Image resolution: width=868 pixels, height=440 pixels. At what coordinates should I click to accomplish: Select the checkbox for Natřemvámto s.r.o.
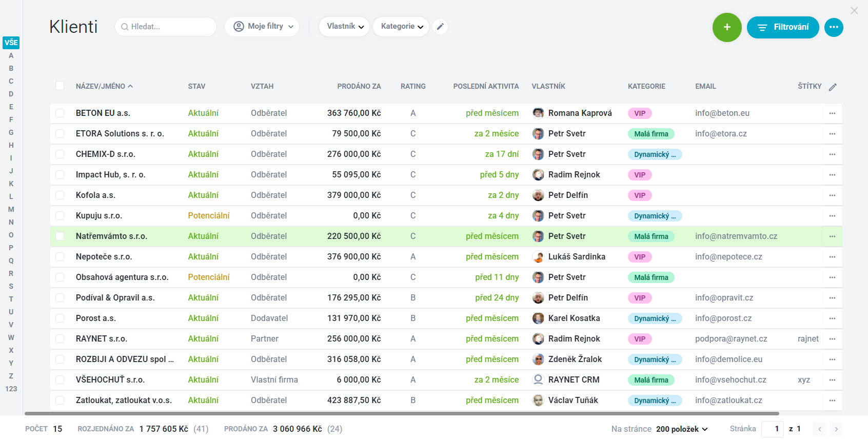tap(60, 236)
